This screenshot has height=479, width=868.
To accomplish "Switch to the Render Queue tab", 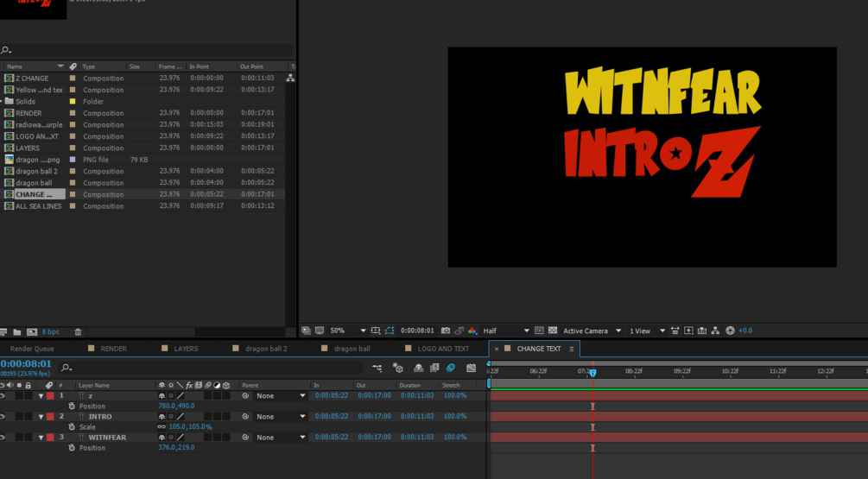I will coord(32,349).
